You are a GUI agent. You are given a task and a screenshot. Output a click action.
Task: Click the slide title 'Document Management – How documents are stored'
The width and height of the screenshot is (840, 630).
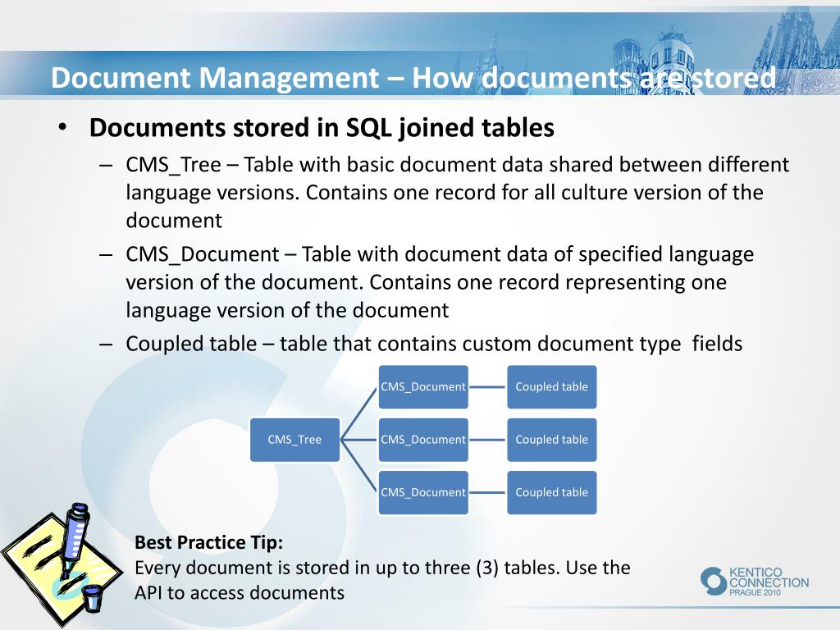pyautogui.click(x=413, y=78)
